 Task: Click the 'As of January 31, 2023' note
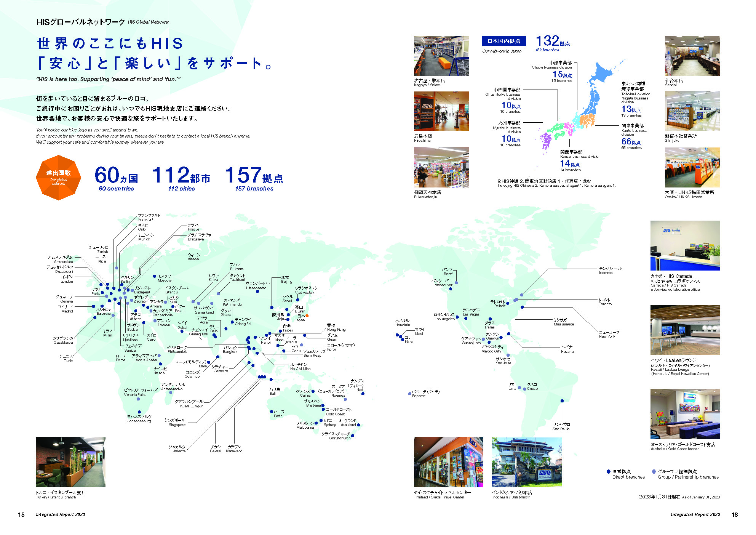[x=701, y=497]
